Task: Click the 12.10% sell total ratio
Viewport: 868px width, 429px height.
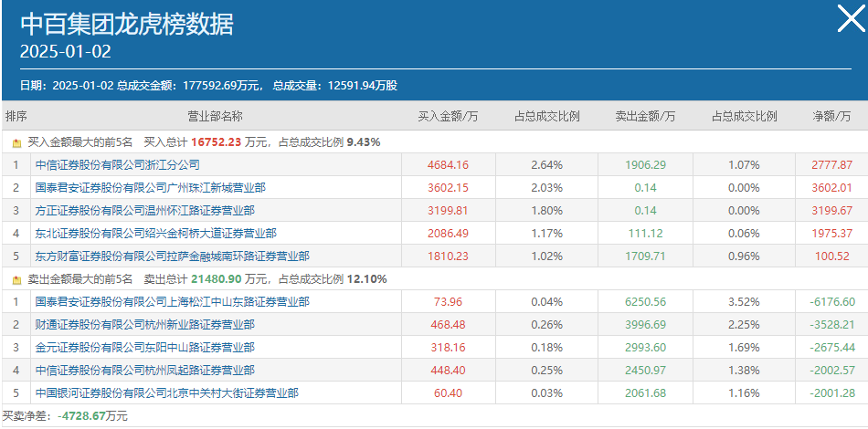Action: pos(367,279)
